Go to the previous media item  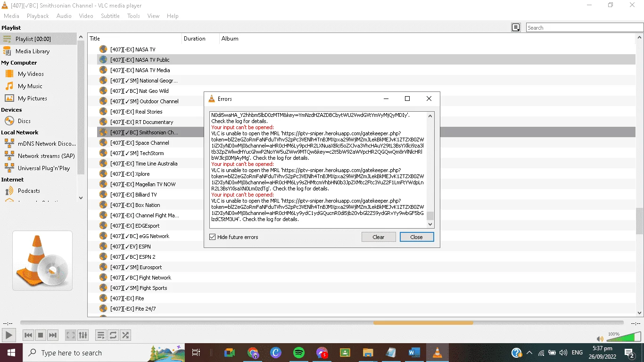coord(28,335)
